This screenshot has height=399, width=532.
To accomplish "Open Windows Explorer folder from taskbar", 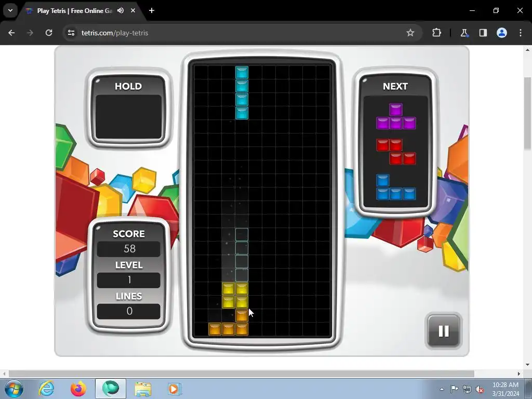I will point(143,389).
